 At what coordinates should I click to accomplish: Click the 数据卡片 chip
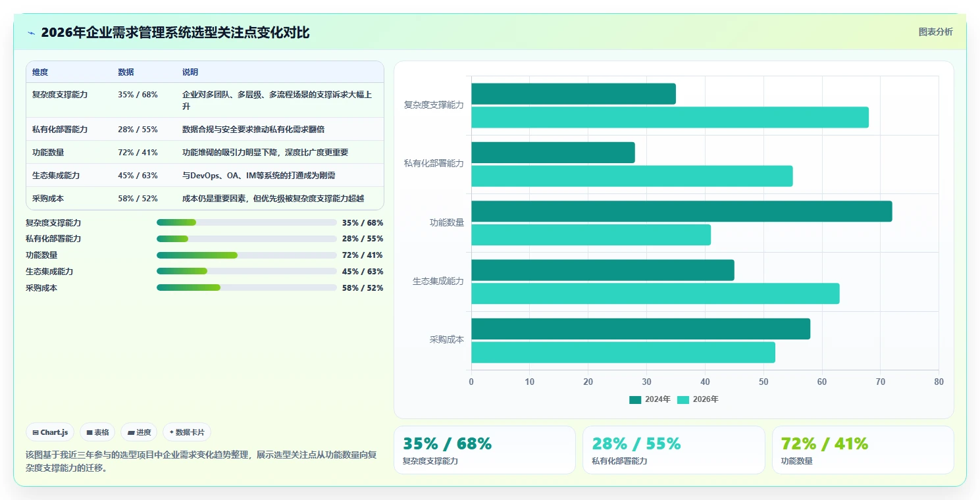click(187, 432)
